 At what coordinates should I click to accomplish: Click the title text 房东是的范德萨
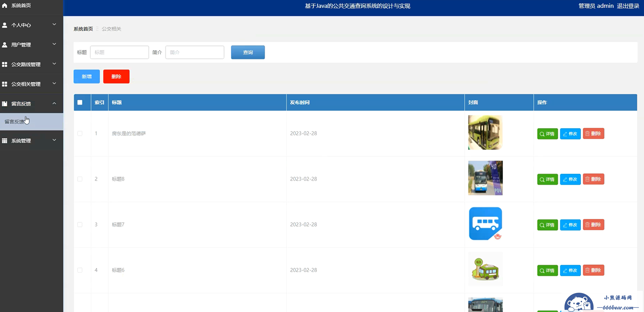click(x=129, y=134)
